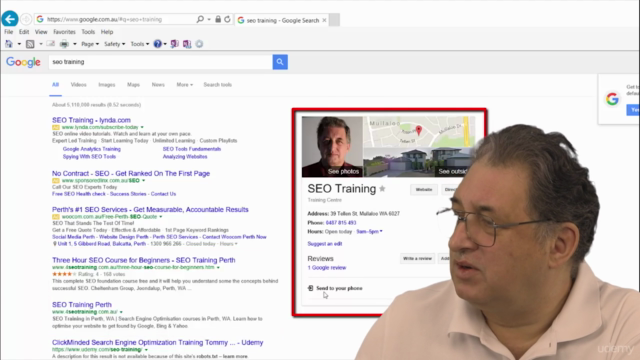Click the map thumbnail with red pin
This screenshot has width=640, height=360.
(x=419, y=131)
